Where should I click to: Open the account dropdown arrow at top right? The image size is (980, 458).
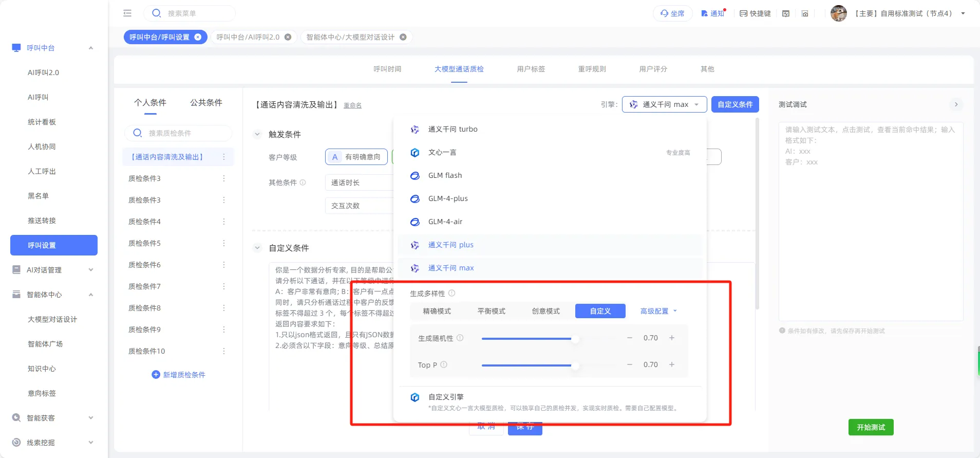[x=963, y=13]
